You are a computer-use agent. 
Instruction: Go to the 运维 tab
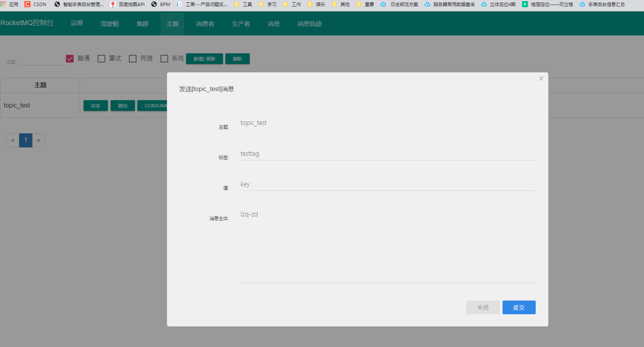click(x=77, y=23)
